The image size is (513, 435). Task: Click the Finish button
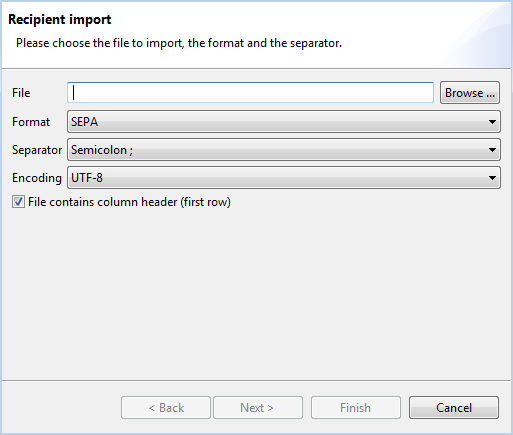coord(356,407)
